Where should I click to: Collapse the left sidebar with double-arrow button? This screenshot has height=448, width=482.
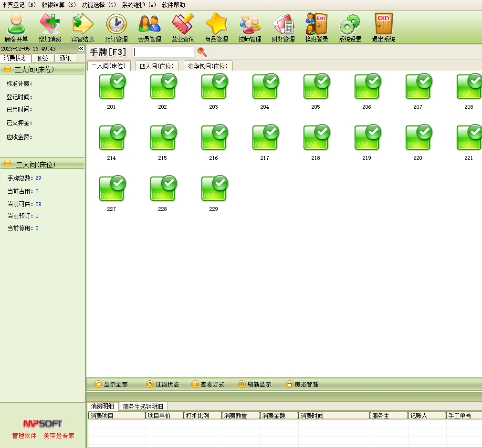[x=81, y=49]
